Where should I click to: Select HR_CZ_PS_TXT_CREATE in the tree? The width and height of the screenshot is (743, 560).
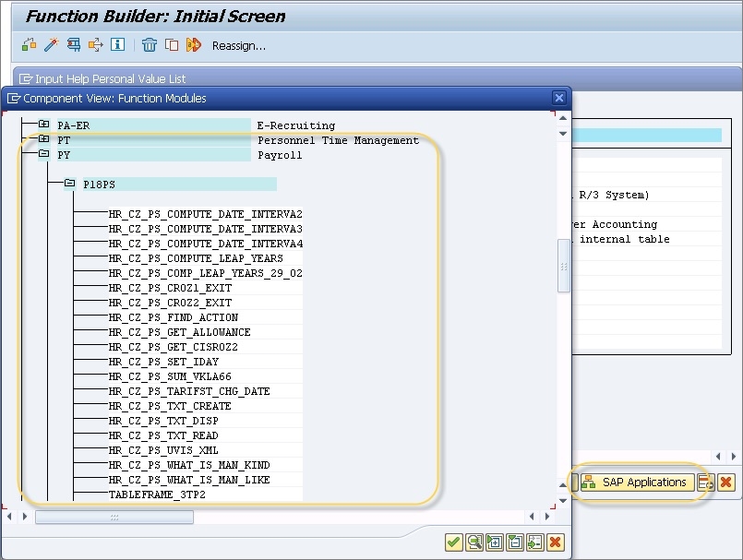(170, 406)
